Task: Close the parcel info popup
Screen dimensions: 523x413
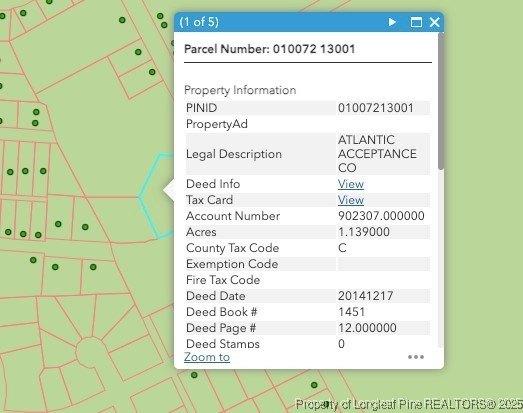Action: pyautogui.click(x=434, y=22)
